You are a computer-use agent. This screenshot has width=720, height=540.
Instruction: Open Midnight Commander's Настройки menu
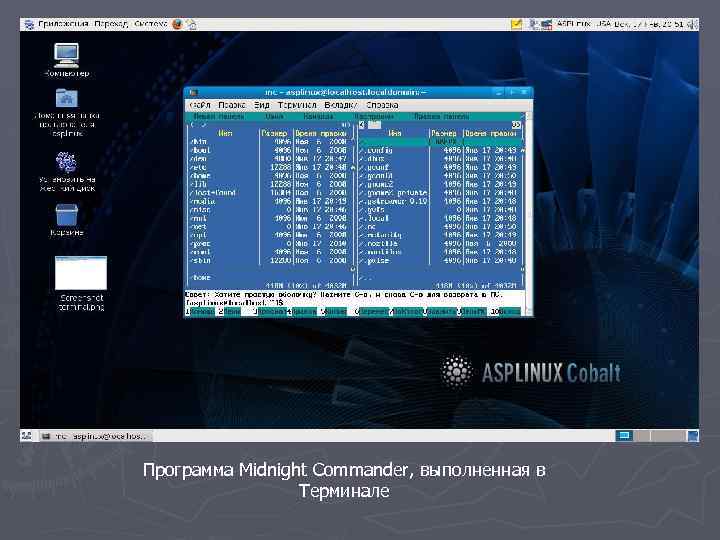pos(374,117)
